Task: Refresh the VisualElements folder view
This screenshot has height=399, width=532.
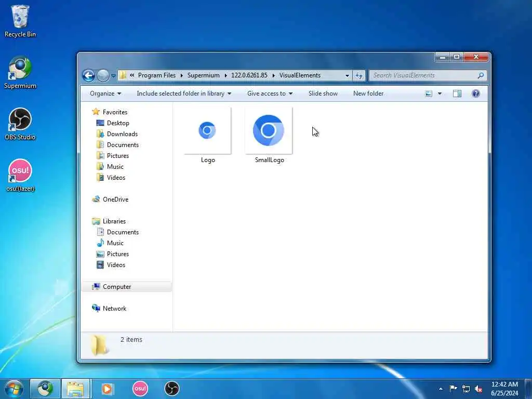Action: click(x=359, y=76)
